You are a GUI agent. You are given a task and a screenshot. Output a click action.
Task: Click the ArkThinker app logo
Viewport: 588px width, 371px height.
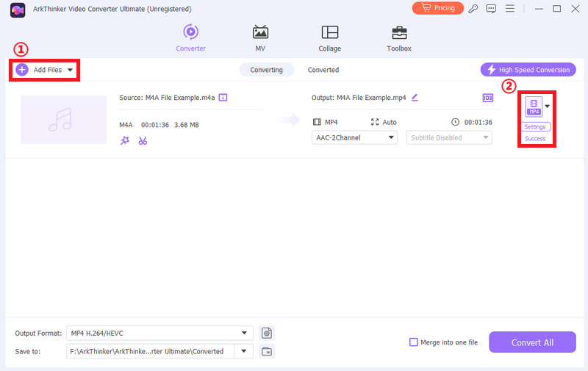18,10
